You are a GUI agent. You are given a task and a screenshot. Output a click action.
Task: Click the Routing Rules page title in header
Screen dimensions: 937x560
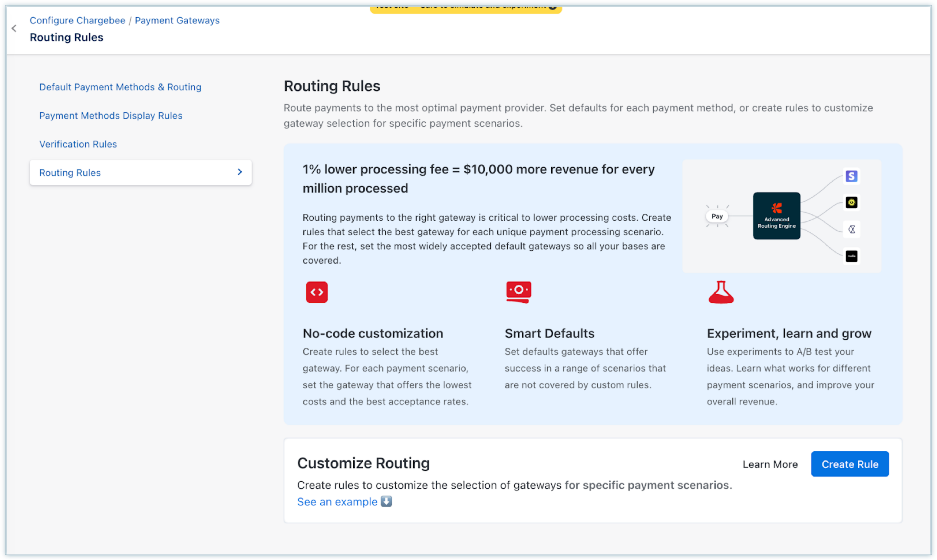click(66, 37)
